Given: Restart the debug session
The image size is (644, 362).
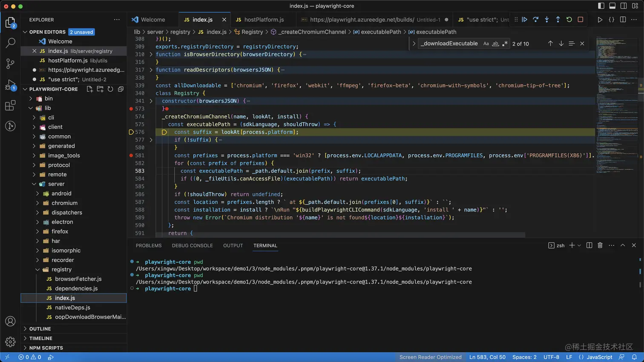Looking at the screenshot, I should click(569, 20).
